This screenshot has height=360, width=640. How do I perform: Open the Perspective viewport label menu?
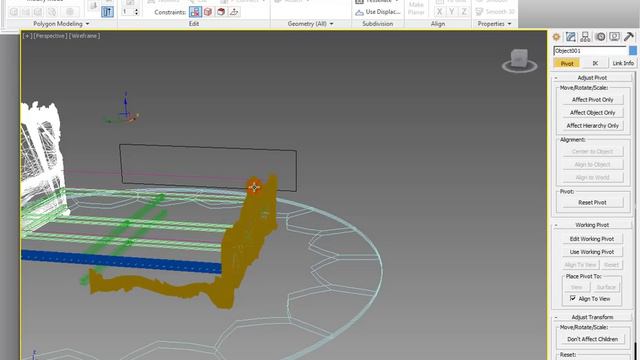pos(50,36)
